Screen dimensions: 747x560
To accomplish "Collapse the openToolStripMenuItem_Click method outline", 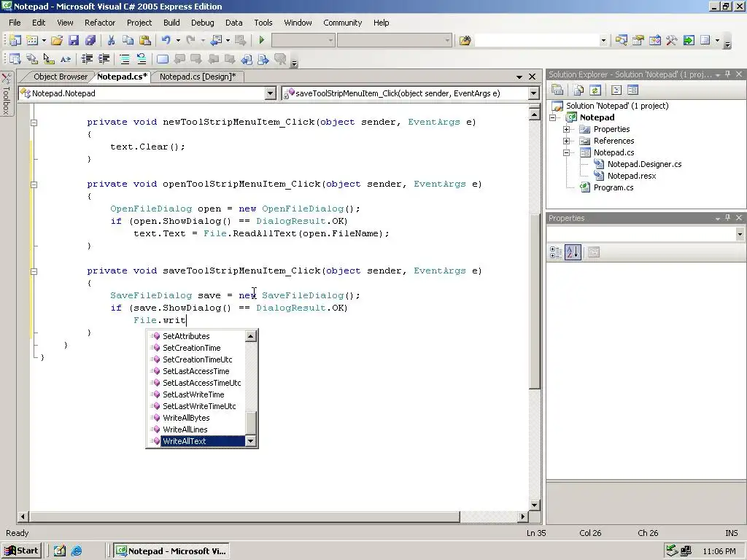I will tap(34, 184).
